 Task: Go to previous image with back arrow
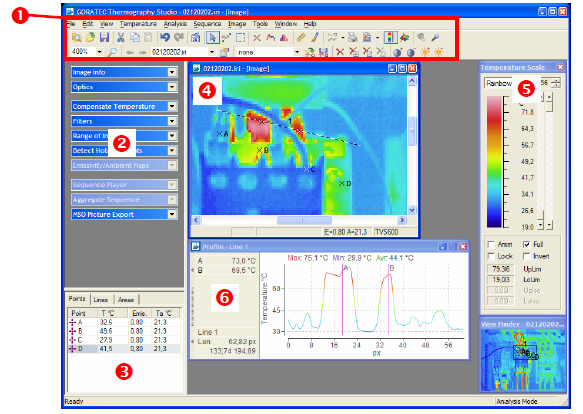(130, 52)
